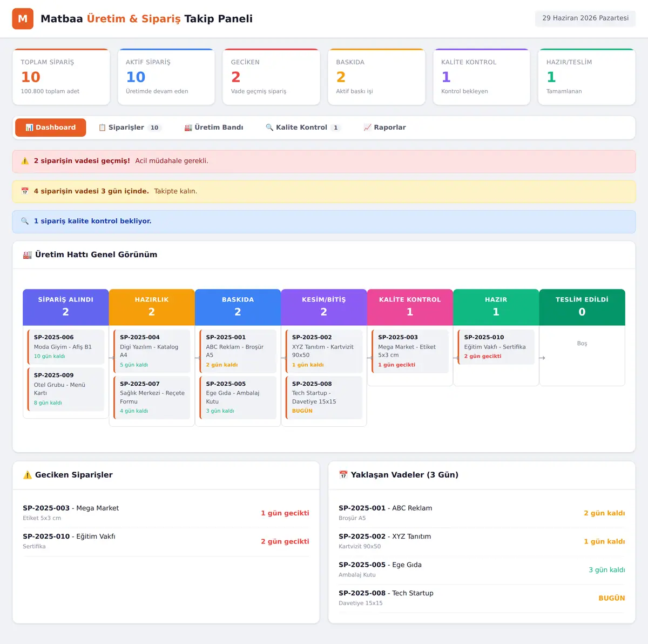The height and width of the screenshot is (644, 648).
Task: Open the Raporlar tab
Action: click(x=384, y=128)
